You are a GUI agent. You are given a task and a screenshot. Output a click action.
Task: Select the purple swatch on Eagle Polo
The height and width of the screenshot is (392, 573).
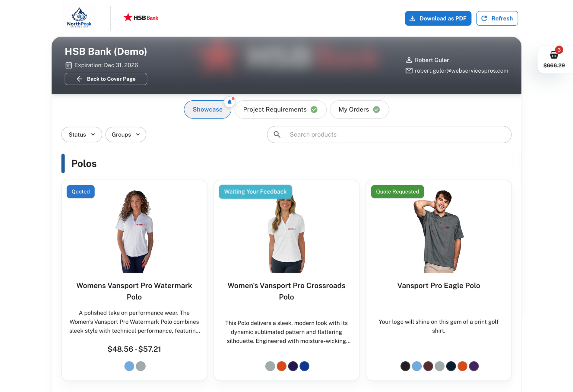point(474,366)
